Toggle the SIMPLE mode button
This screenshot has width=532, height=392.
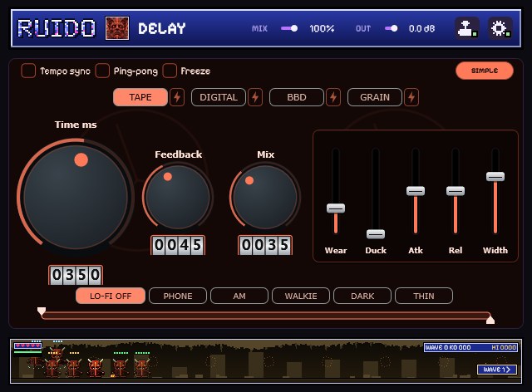(485, 71)
